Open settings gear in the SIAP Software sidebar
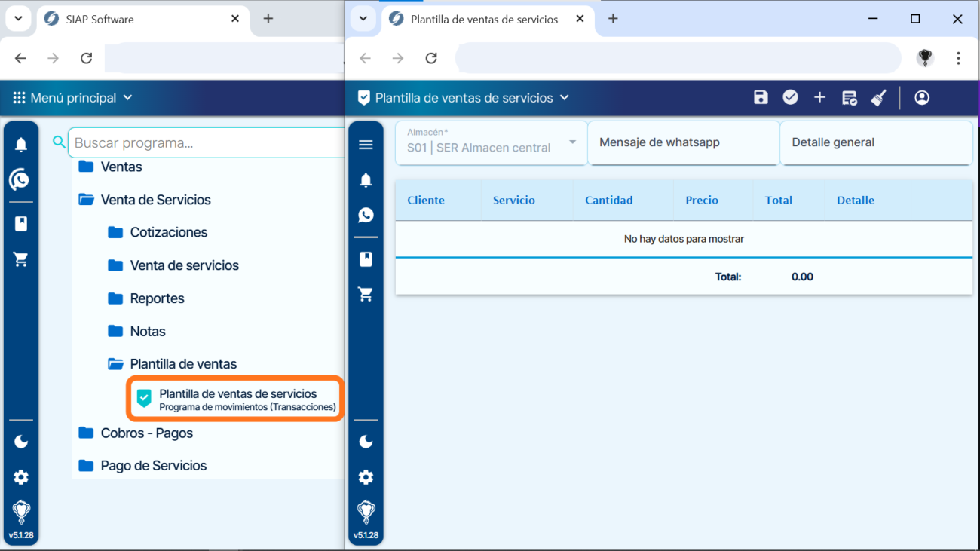980x551 pixels. click(21, 477)
